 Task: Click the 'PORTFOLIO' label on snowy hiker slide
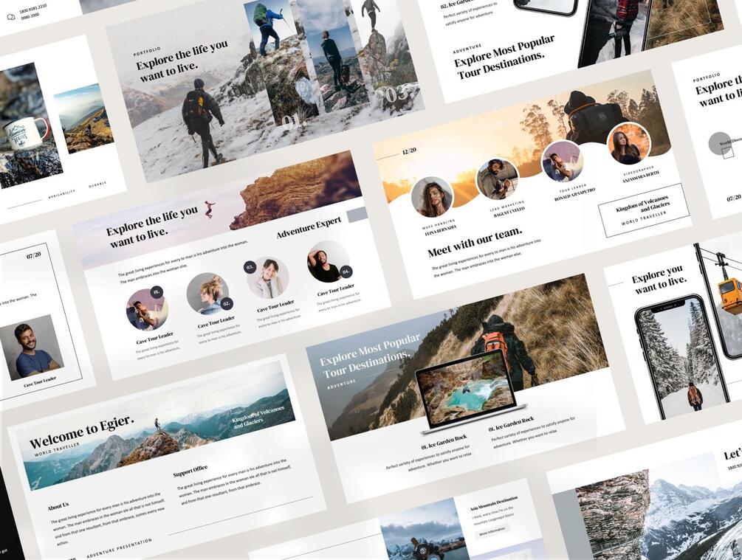point(147,52)
